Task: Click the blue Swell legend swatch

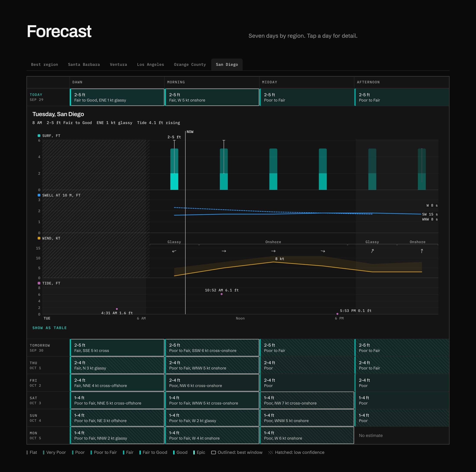Action: pos(39,195)
